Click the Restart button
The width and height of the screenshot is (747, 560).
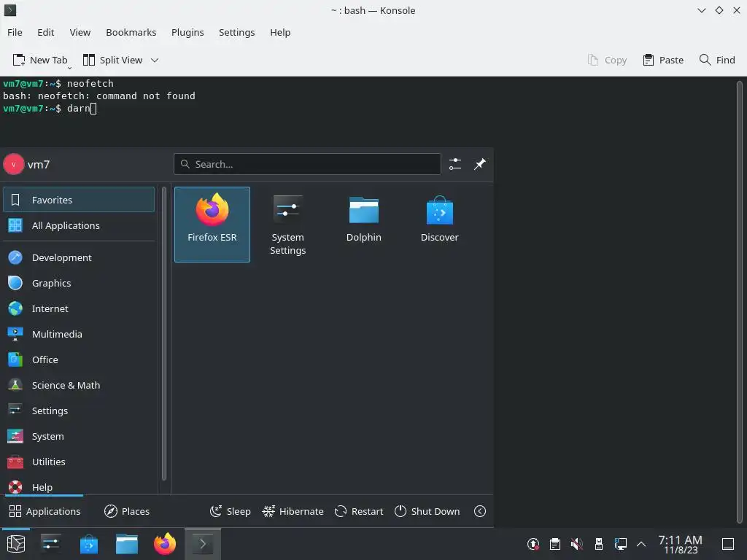point(359,511)
